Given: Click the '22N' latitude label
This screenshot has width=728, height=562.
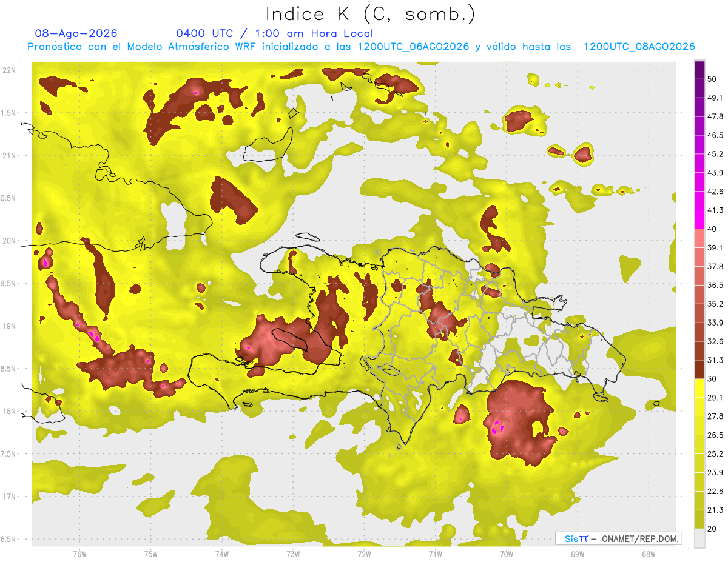Looking at the screenshot, I should point(10,70).
